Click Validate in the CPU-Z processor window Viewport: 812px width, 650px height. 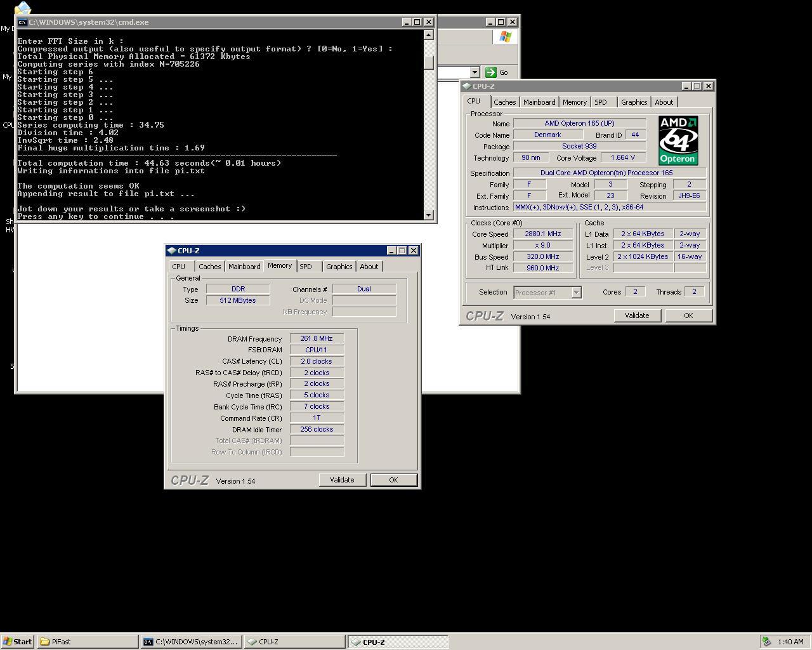[x=637, y=315]
